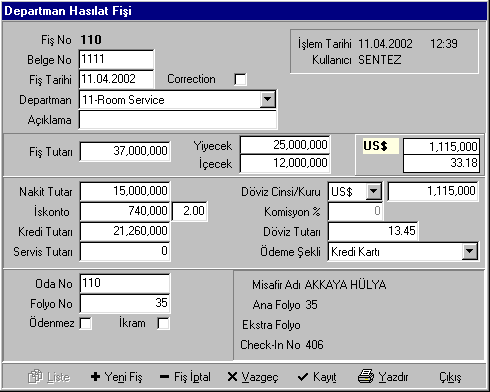Click the İşlem Tarihi date 11.04.2002

point(385,44)
